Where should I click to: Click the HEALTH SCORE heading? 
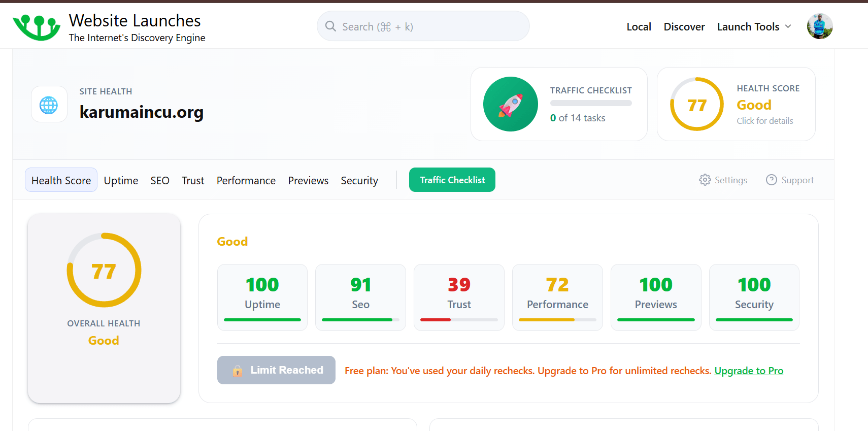point(768,88)
